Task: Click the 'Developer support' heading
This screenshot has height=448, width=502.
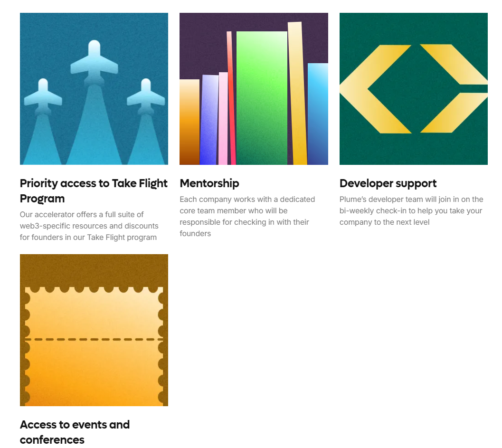Action: click(x=388, y=183)
